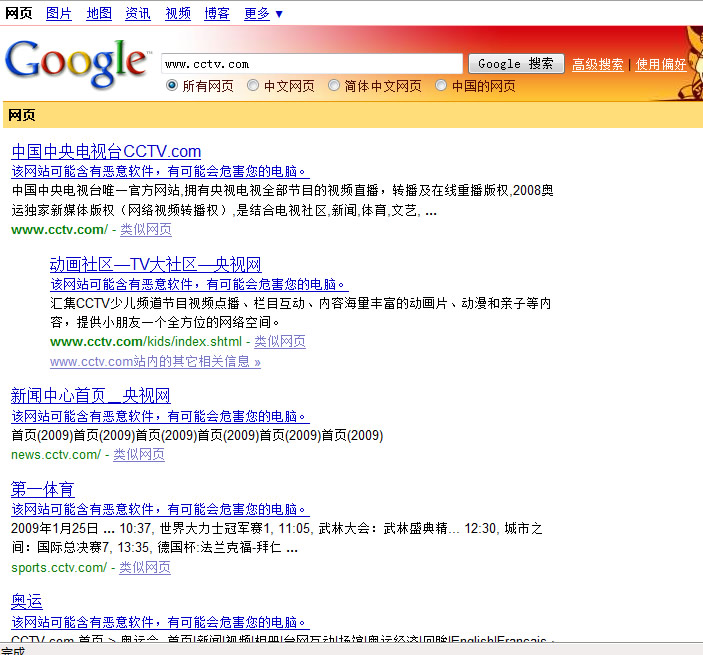703x655 pixels.
Task: Expand the 更多 dropdown menu
Action: click(x=264, y=13)
